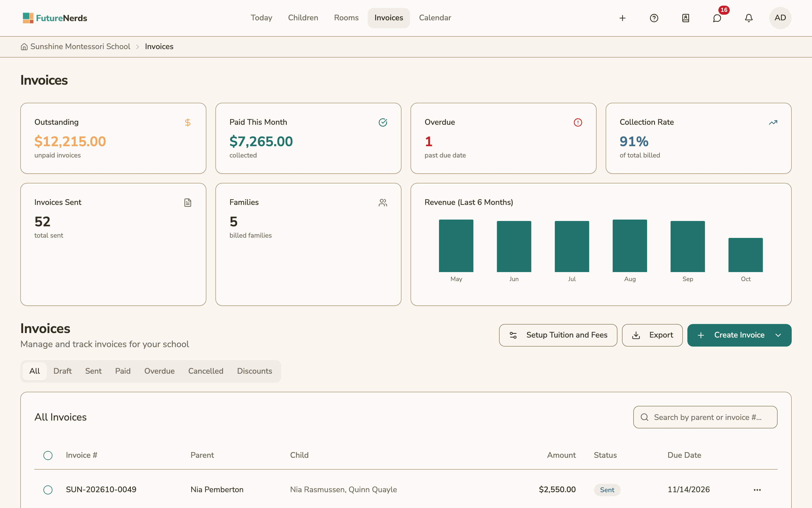Open the Children nav item
The height and width of the screenshot is (508, 812).
point(303,18)
